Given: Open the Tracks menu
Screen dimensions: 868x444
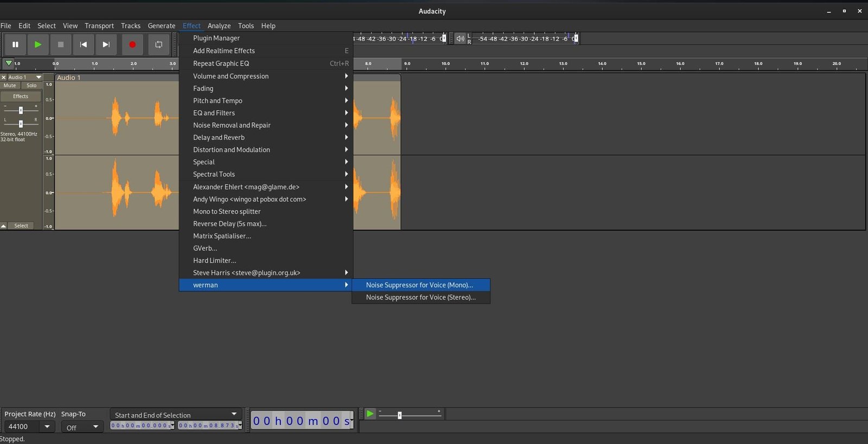Looking at the screenshot, I should 131,26.
